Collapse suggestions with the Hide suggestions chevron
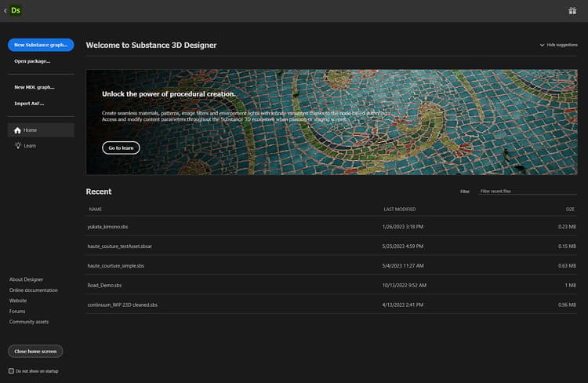 (542, 45)
